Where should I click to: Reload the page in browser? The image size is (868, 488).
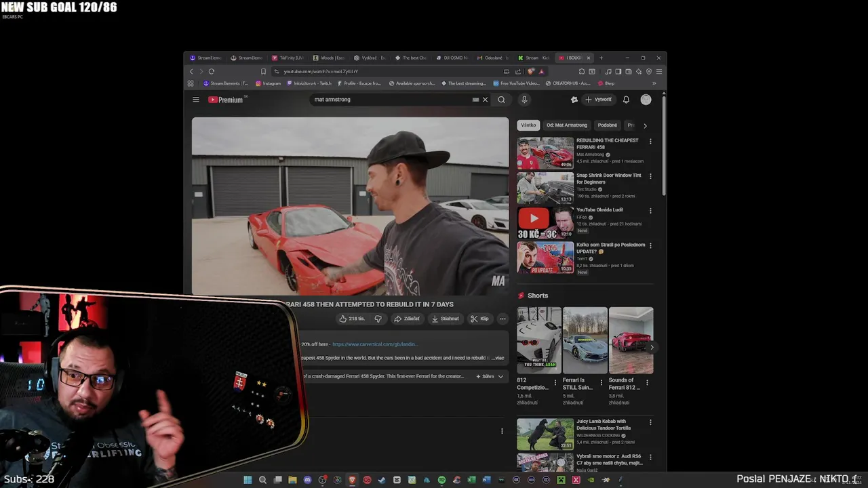point(212,71)
